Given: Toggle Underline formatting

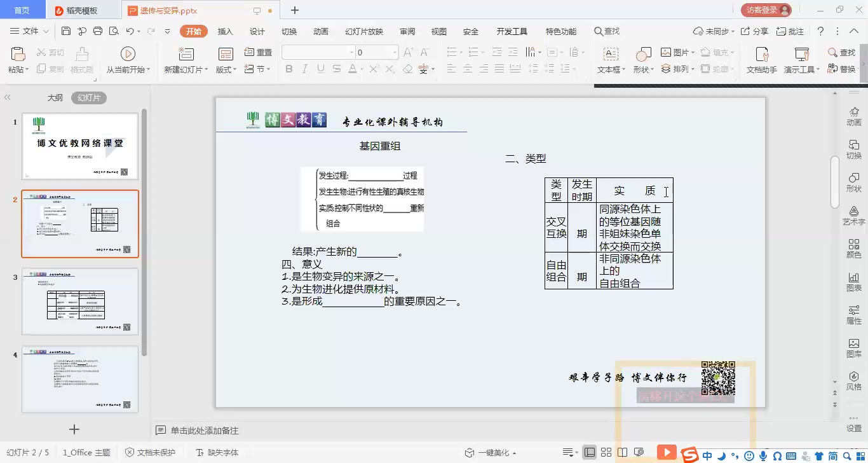Looking at the screenshot, I should click(x=321, y=69).
